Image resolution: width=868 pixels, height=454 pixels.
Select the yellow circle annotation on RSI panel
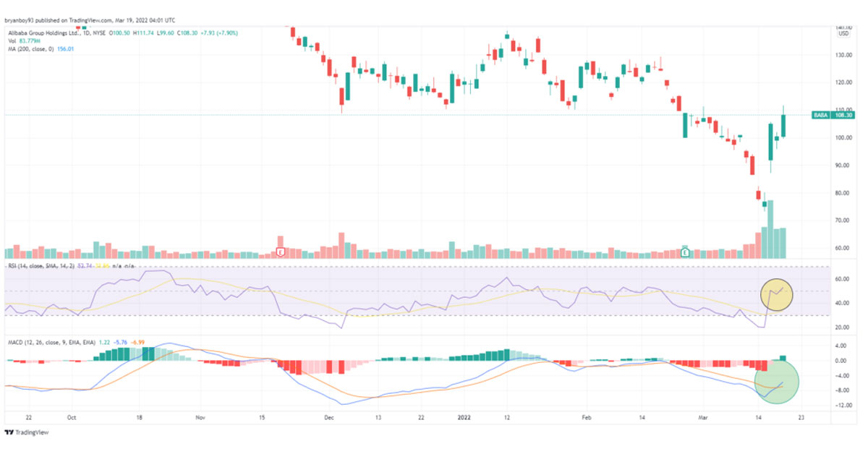[x=776, y=294]
